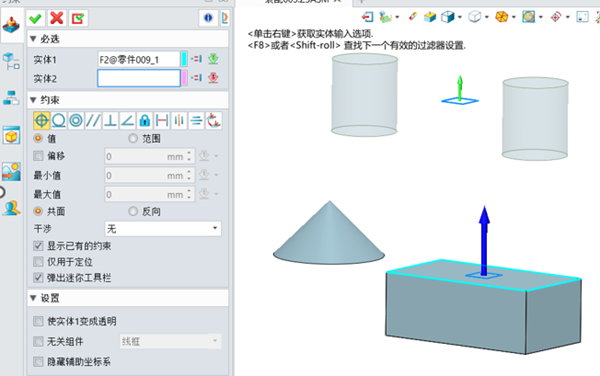
Task: Select the perpendicular constraint icon
Action: pyautogui.click(x=110, y=120)
